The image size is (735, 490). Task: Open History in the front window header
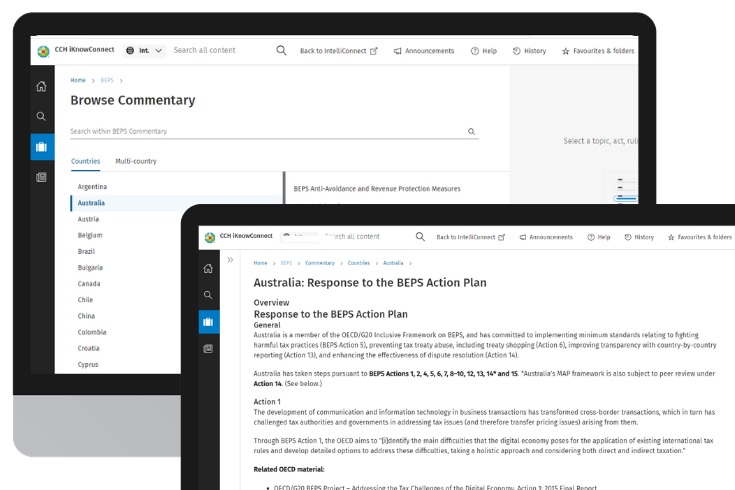[x=637, y=238]
